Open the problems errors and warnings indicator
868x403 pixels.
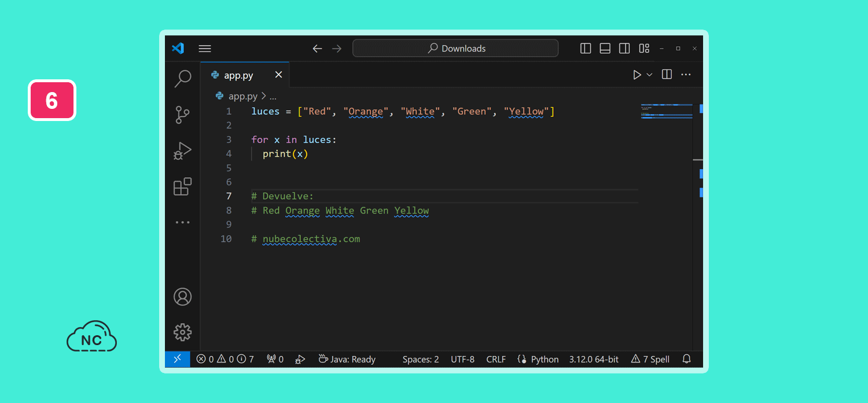(x=225, y=359)
